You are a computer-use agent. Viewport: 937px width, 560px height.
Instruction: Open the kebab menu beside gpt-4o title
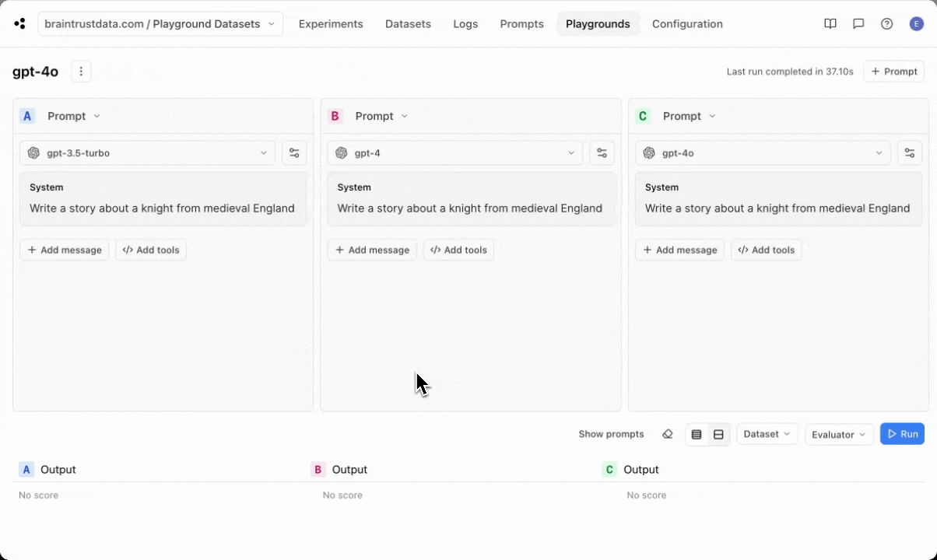[81, 71]
